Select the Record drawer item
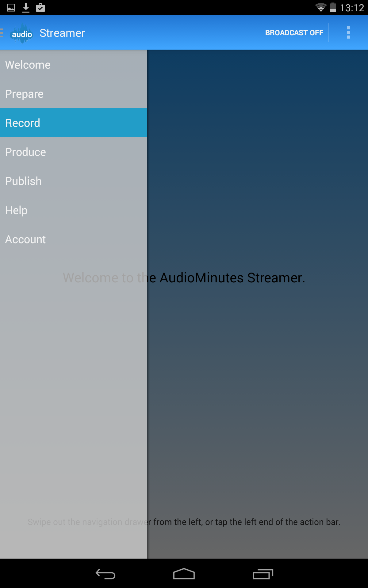Viewport: 368px width, 588px height. click(x=74, y=123)
